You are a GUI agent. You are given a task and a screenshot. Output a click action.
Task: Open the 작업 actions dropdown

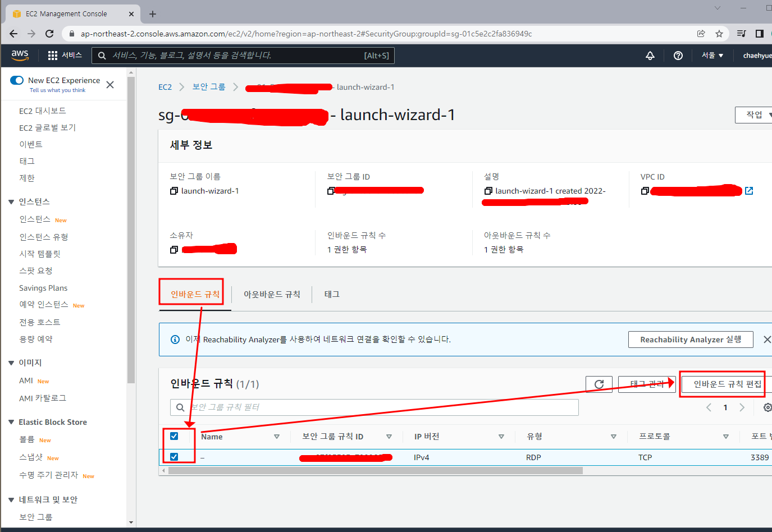pos(753,114)
